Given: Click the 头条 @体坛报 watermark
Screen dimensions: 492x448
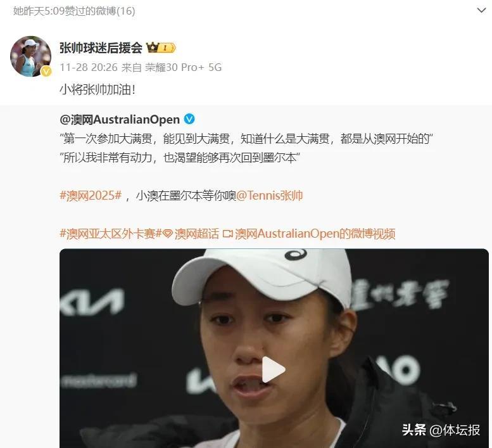Looking at the screenshot, I should point(441,430).
